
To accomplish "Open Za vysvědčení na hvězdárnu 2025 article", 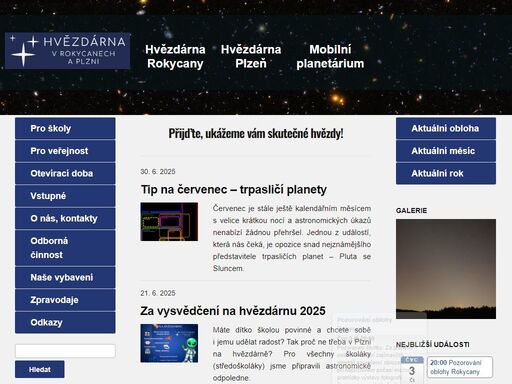I will 233,311.
